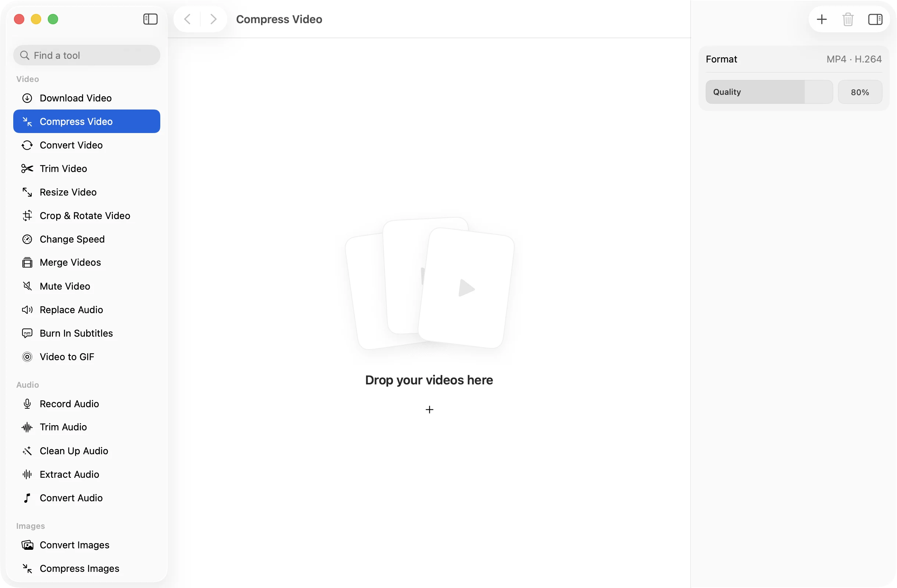
Task: Click the Download Video icon
Action: coord(27,98)
